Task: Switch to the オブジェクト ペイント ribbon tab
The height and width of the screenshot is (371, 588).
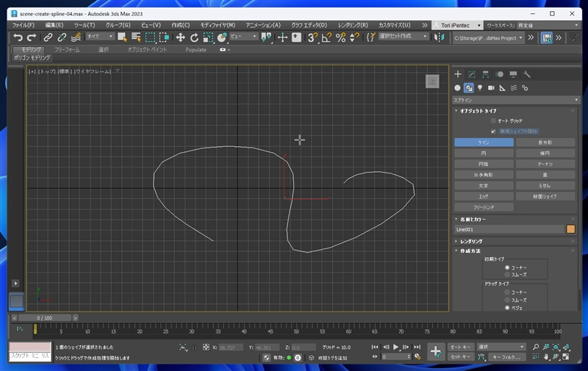Action: pos(147,49)
